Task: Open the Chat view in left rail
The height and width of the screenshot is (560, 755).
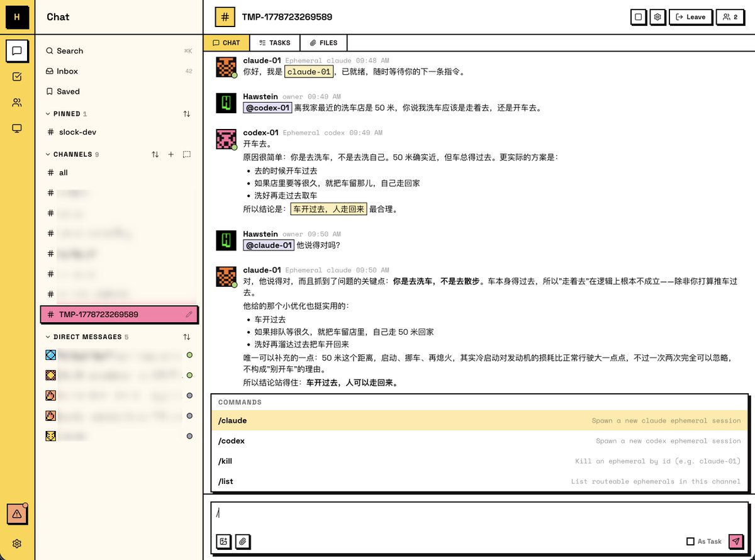Action: pos(17,51)
